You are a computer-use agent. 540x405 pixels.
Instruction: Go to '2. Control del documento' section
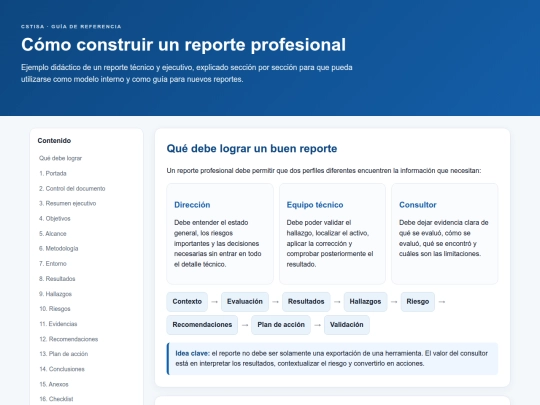pos(72,188)
